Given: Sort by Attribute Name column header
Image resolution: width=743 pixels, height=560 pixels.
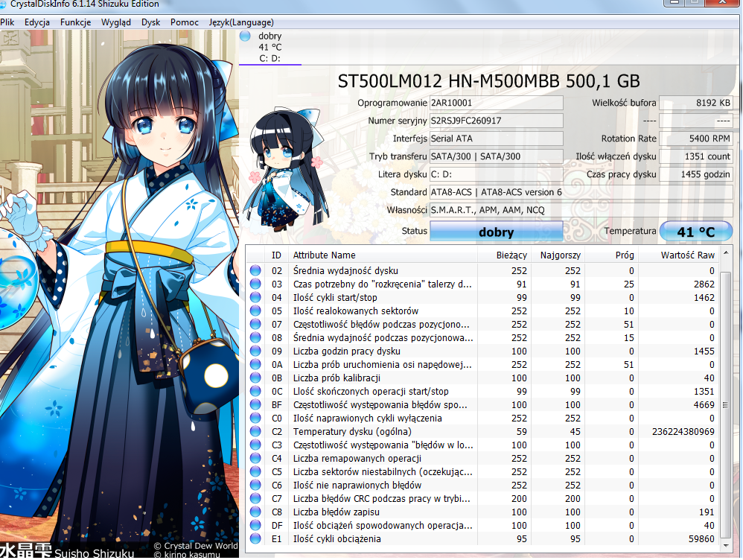Looking at the screenshot, I should (382, 255).
